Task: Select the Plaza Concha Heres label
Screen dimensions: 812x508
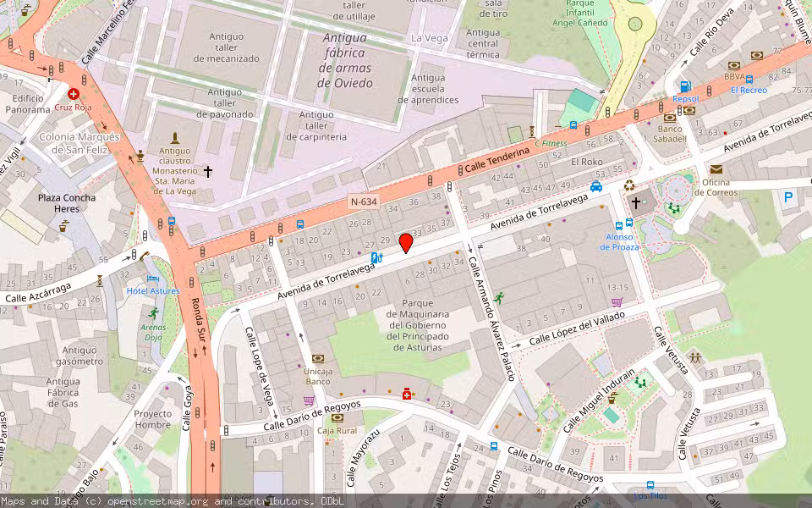Action: [x=67, y=203]
